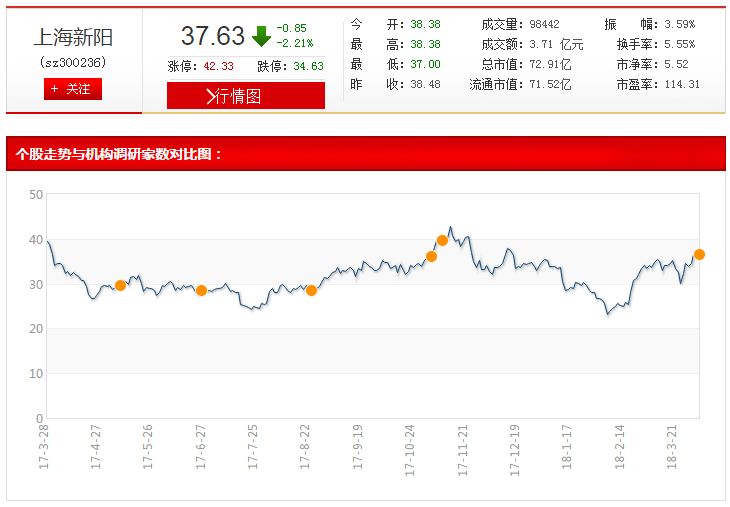Click the 成交量 volume value 98442
The height and width of the screenshot is (507, 730).
(544, 24)
